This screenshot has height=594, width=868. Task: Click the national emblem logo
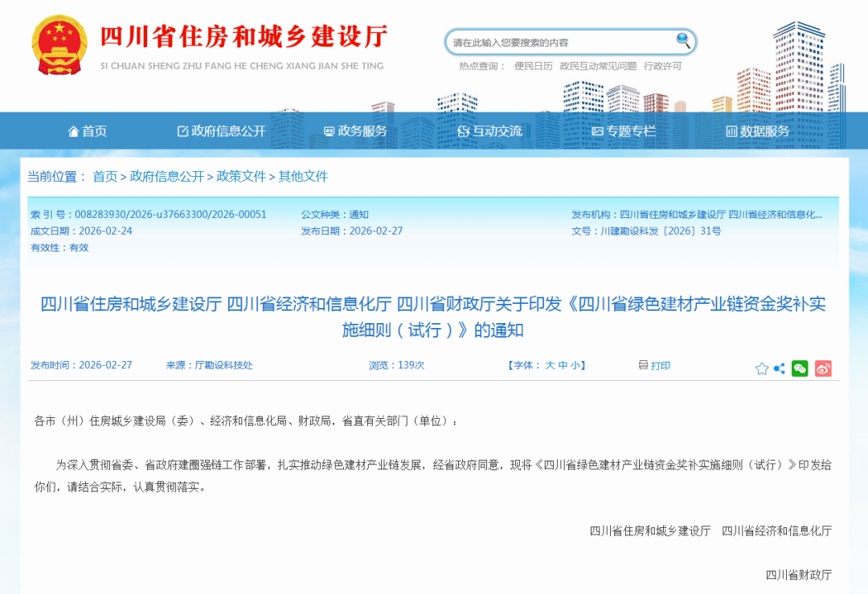tap(58, 44)
